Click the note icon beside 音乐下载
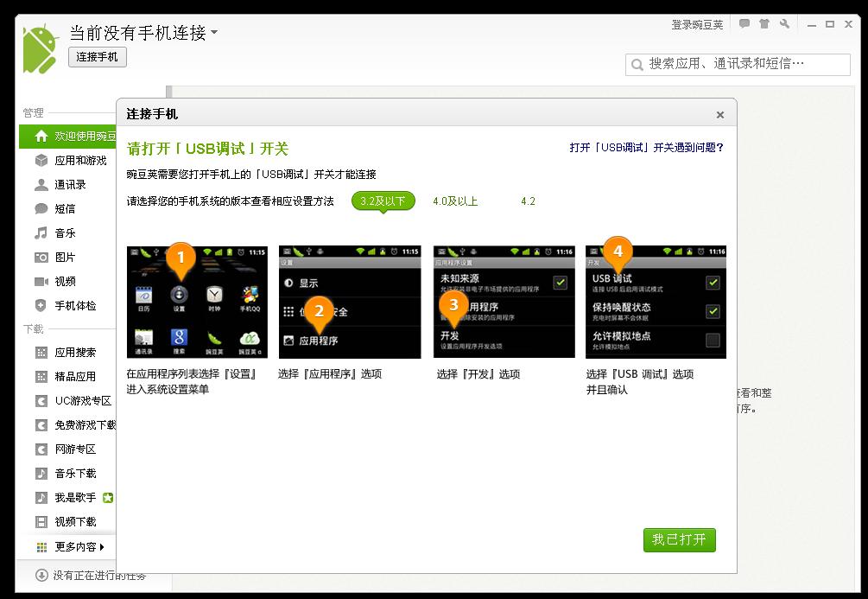Screen dimensions: 868x599 click(41, 473)
